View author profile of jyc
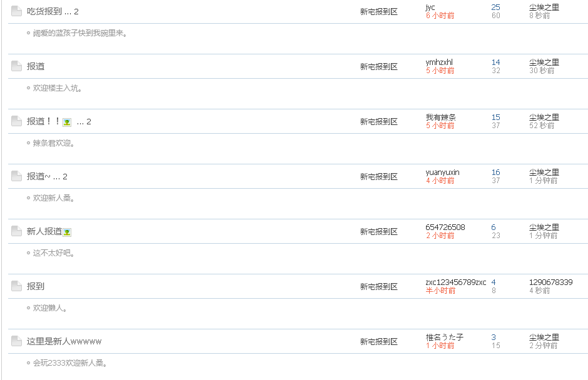588x380 pixels. pyautogui.click(x=430, y=7)
